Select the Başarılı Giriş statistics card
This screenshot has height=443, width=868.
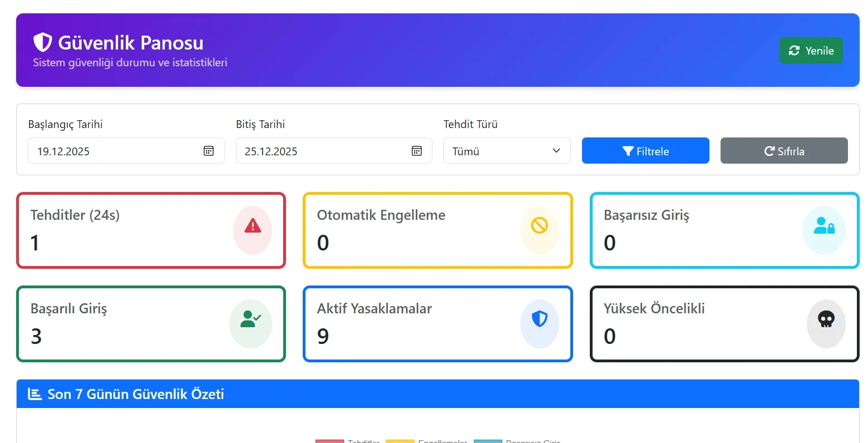(x=128, y=324)
